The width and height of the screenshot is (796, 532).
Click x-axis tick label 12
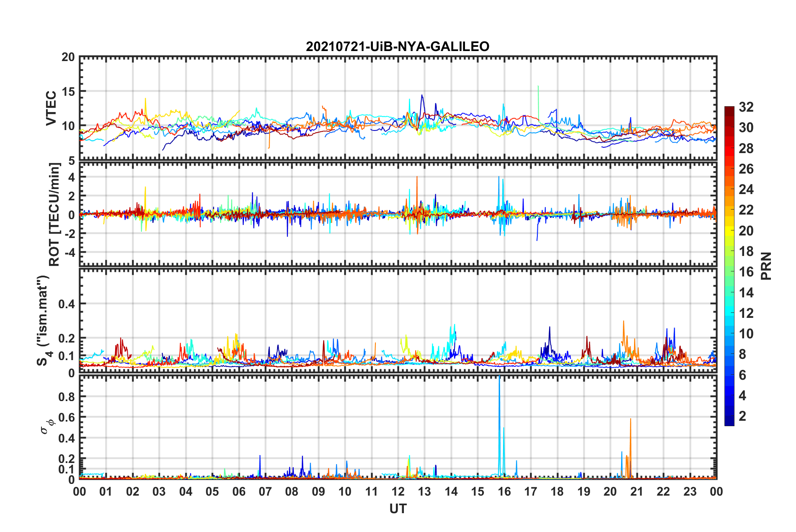tap(398, 491)
